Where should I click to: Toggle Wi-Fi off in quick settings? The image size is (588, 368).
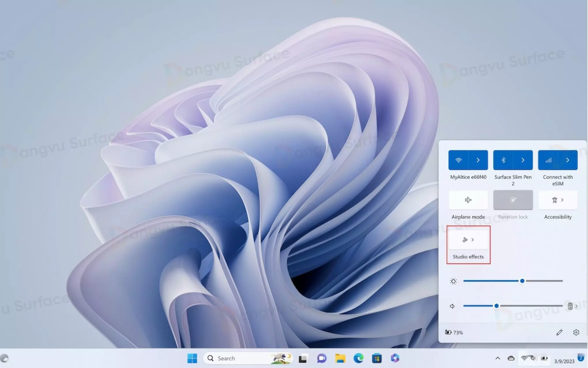(x=458, y=160)
